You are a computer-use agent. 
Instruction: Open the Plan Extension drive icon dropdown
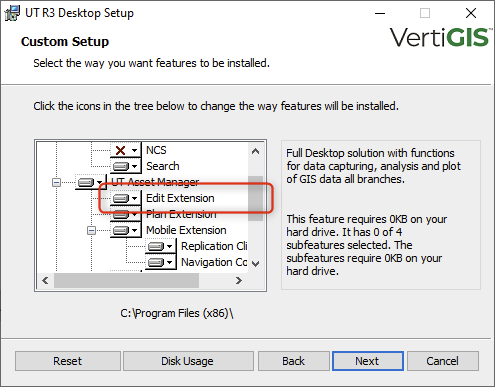coord(125,214)
